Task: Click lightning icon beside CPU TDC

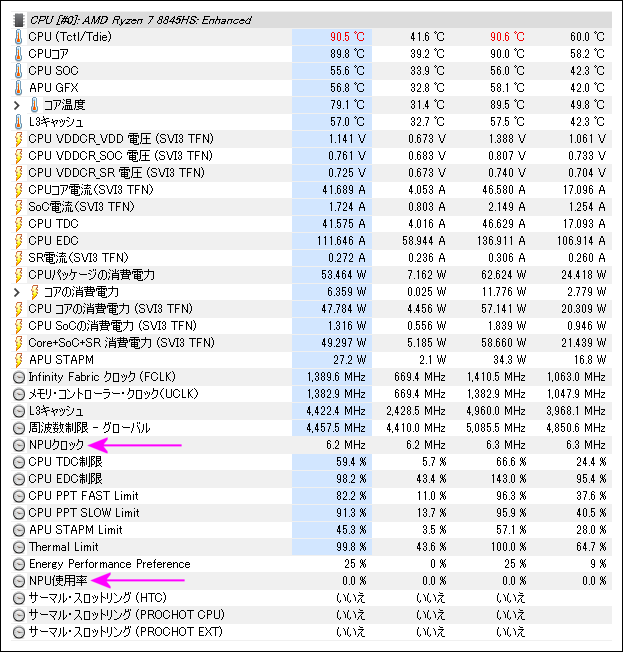Action: point(18,224)
